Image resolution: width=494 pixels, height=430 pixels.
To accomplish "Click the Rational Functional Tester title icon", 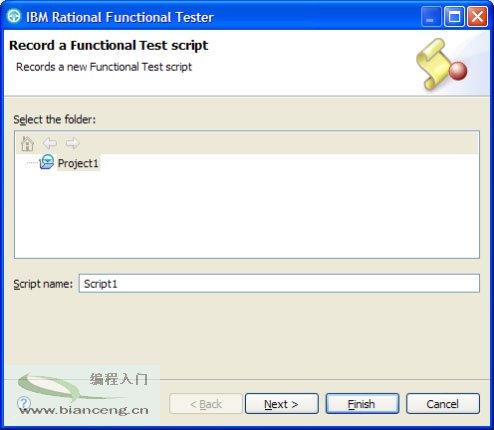I will [14, 16].
